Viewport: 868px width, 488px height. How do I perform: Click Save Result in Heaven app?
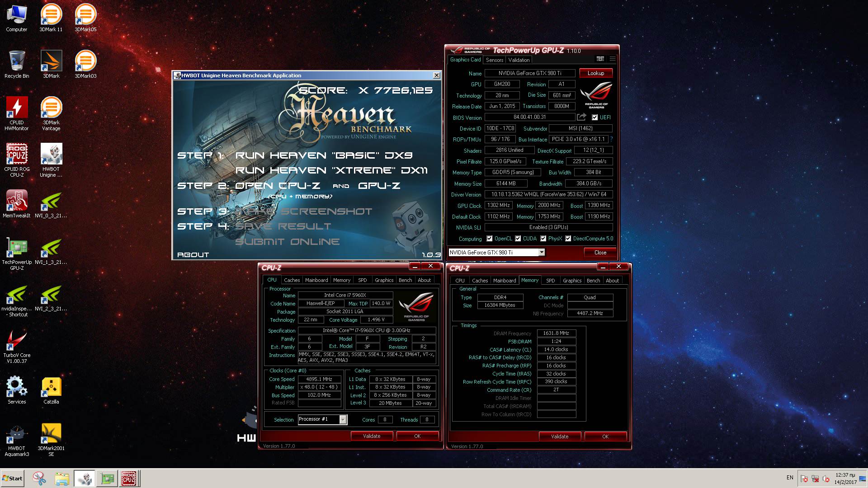(283, 226)
